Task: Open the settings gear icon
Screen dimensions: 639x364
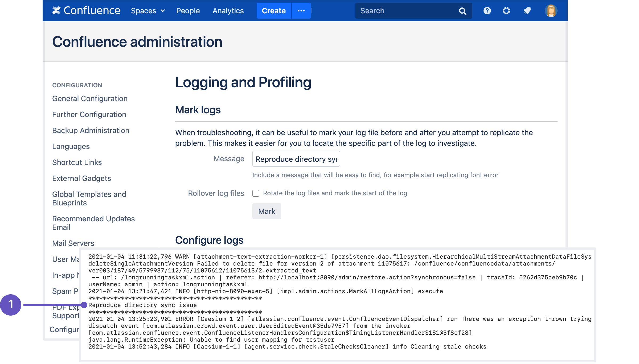Action: tap(506, 11)
